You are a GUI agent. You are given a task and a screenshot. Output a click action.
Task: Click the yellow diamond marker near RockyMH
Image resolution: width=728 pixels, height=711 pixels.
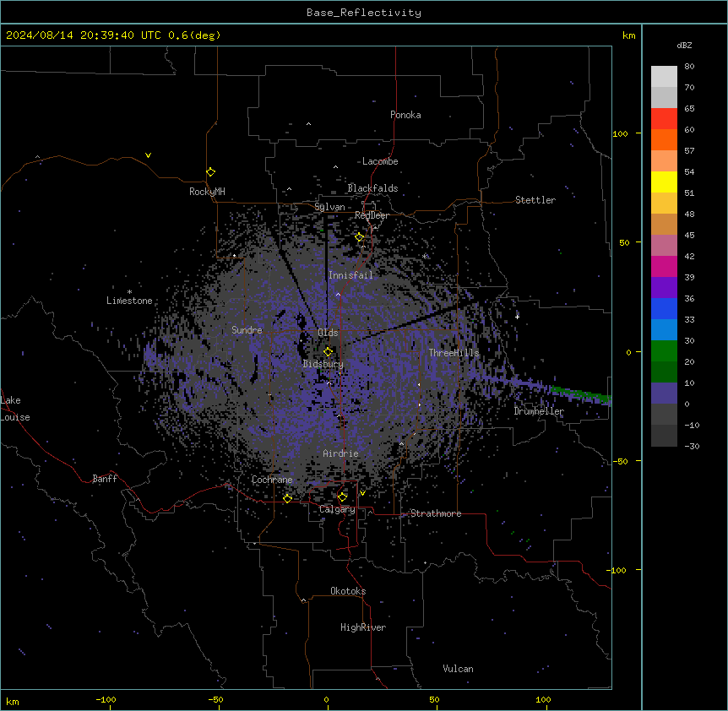[211, 171]
